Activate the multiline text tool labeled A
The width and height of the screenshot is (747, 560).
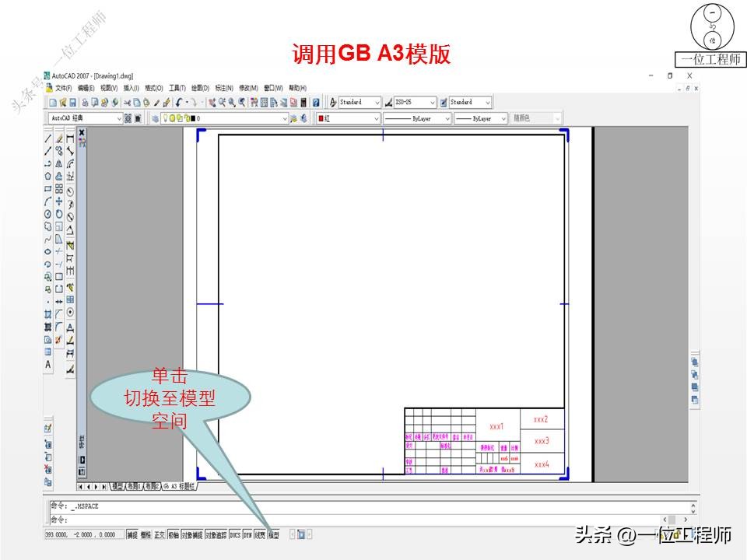tap(48, 363)
